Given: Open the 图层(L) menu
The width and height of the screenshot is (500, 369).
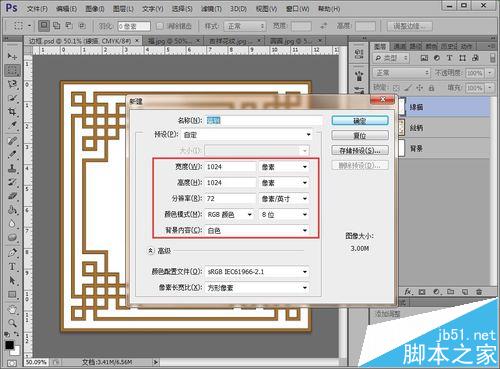Looking at the screenshot, I should pos(123,9).
